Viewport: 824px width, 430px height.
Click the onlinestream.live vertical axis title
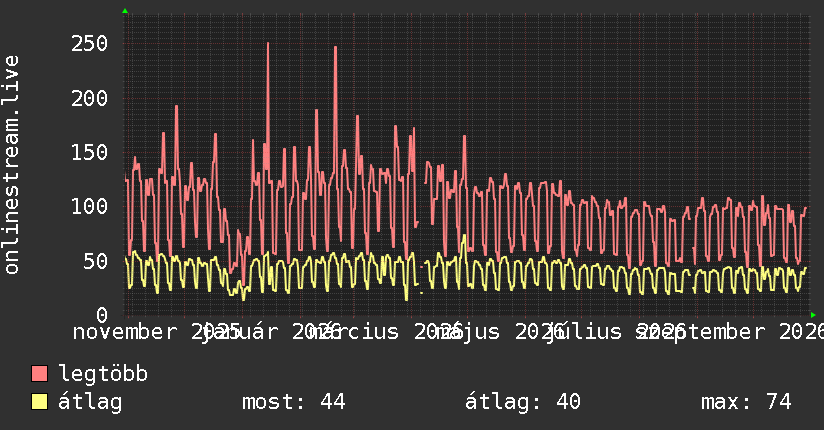pos(11,165)
